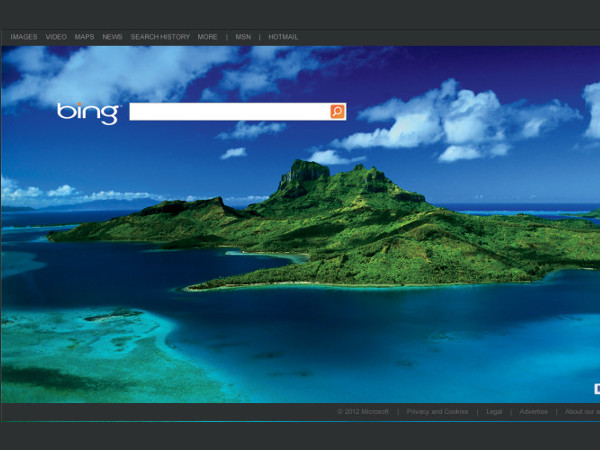Open Hotmail from the top bar
The width and height of the screenshot is (600, 450).
click(283, 37)
